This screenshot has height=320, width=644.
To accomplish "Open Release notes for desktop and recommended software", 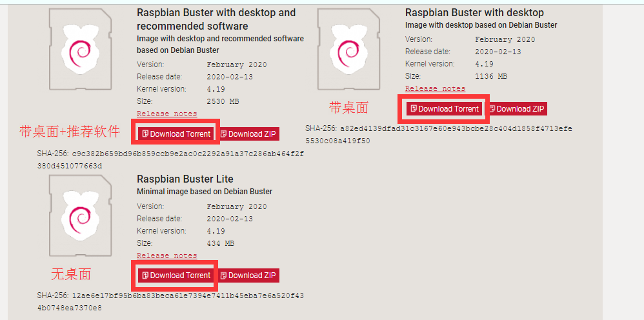I will (x=166, y=114).
